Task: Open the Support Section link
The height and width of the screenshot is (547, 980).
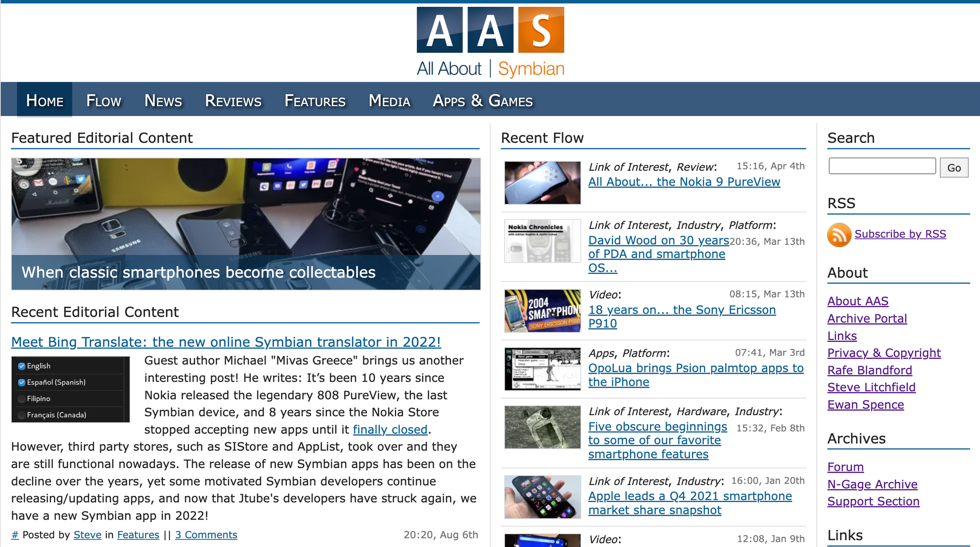Action: (x=873, y=501)
